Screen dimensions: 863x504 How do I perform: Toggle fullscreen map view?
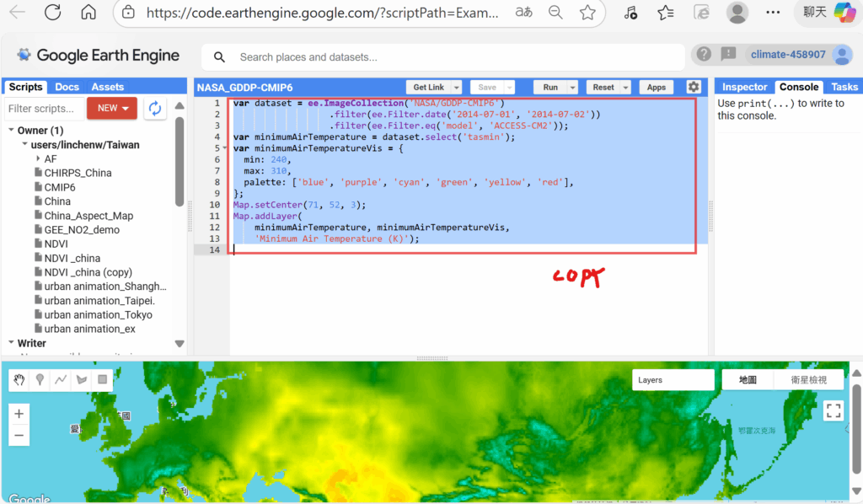click(834, 410)
